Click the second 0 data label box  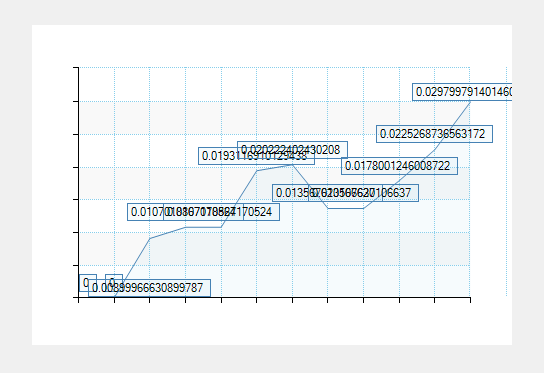click(x=114, y=283)
